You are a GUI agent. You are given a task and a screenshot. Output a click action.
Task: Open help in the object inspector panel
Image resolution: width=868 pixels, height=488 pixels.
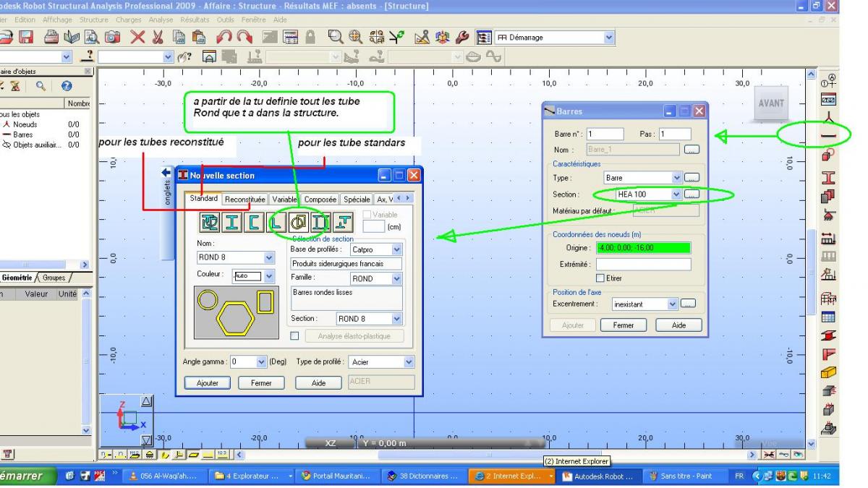[x=67, y=86]
